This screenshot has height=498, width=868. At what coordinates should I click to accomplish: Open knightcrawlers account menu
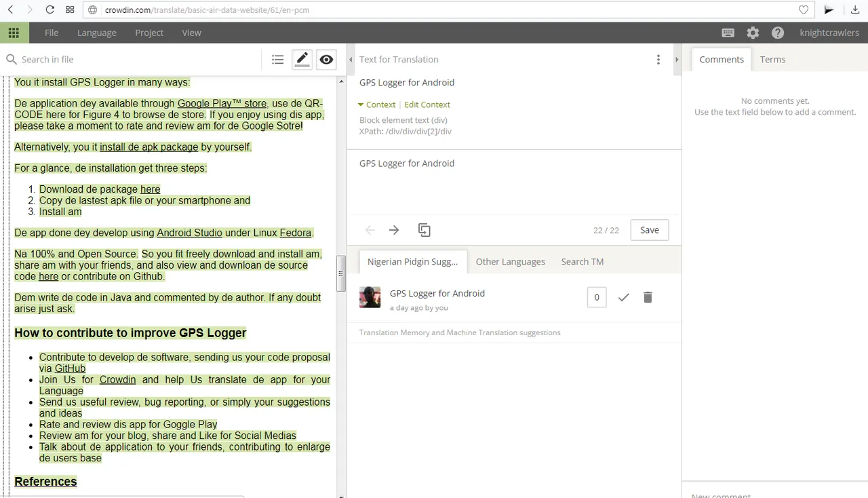click(x=829, y=33)
